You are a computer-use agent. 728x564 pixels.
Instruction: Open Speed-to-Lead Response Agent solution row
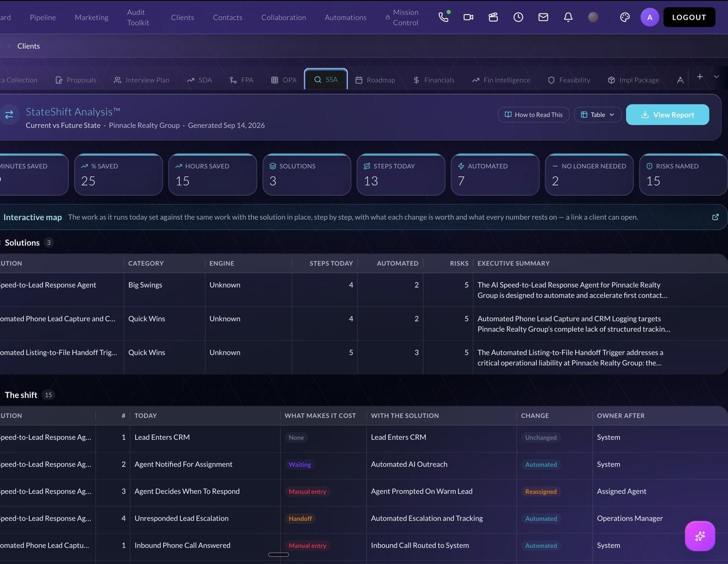(x=364, y=290)
